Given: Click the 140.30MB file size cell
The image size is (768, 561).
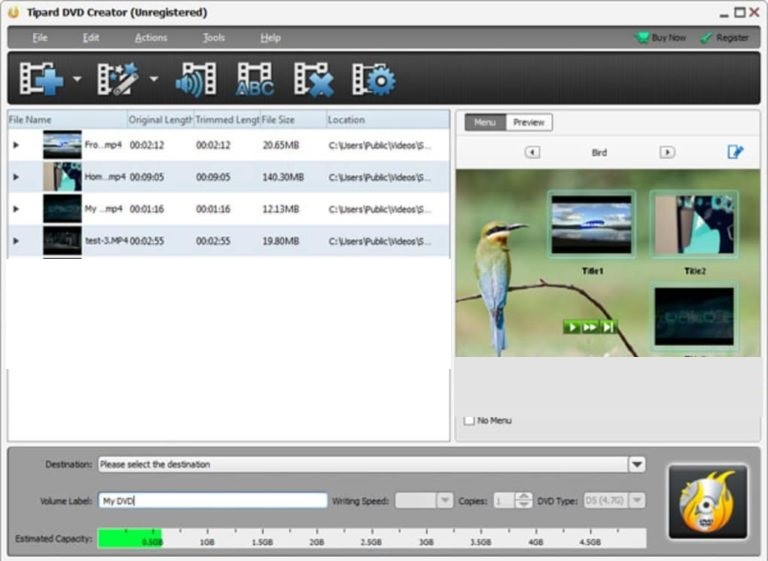Looking at the screenshot, I should (x=283, y=177).
